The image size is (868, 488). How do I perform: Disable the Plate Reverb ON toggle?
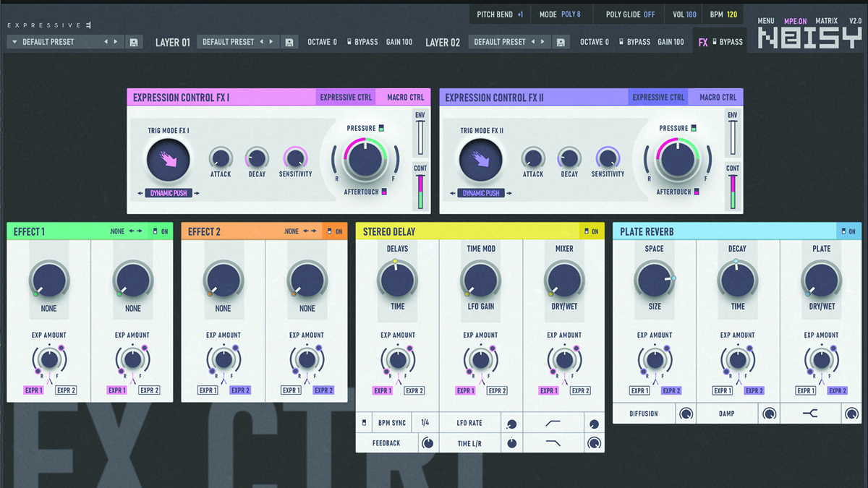[848, 231]
